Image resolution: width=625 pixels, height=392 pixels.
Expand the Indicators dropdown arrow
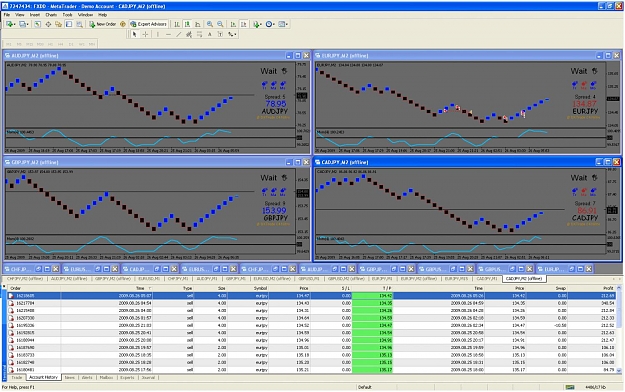coord(261,24)
